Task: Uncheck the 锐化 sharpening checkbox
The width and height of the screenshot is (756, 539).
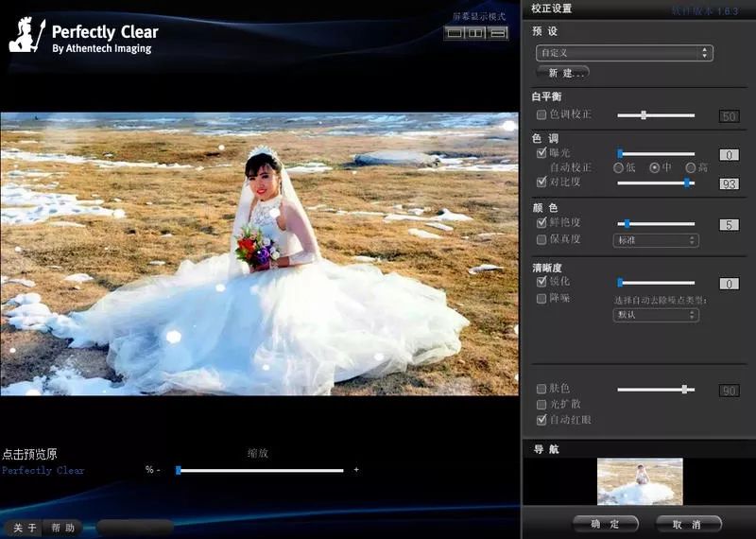Action: [541, 282]
